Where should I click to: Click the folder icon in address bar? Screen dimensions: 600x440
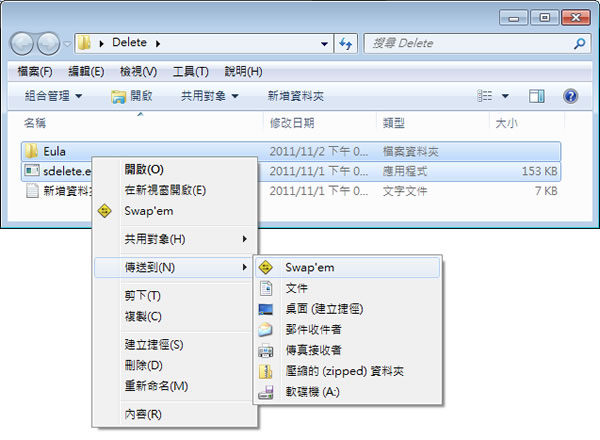click(x=84, y=43)
